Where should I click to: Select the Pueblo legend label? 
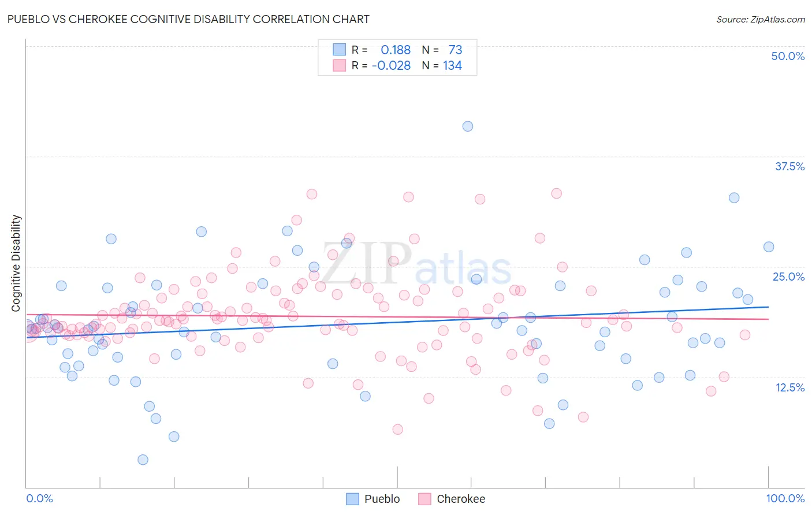382,499
